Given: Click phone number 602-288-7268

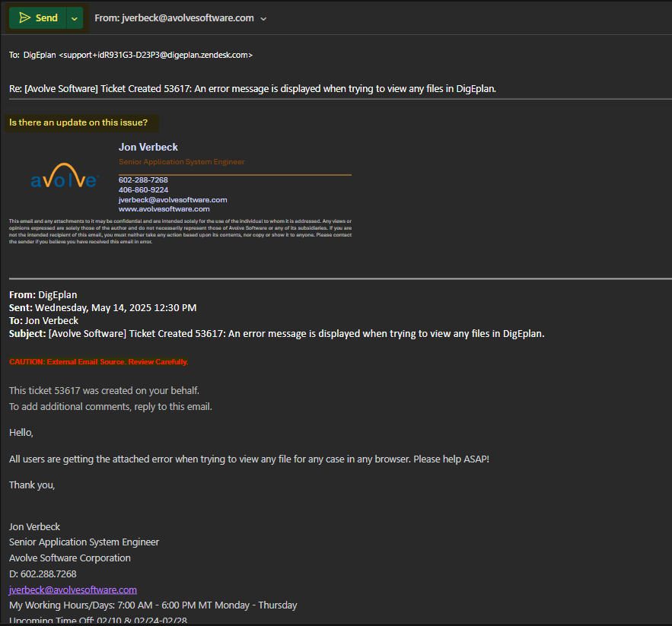Looking at the screenshot, I should (143, 180).
